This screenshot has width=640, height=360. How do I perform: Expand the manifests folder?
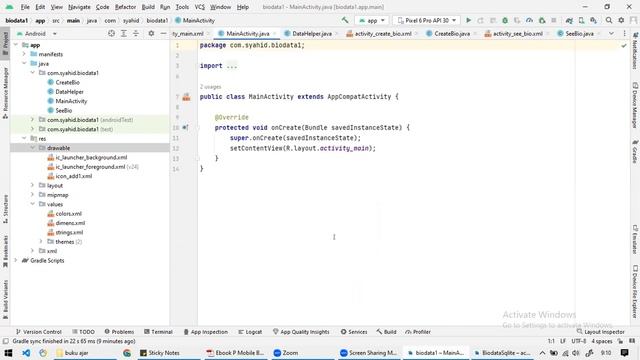coord(24,54)
